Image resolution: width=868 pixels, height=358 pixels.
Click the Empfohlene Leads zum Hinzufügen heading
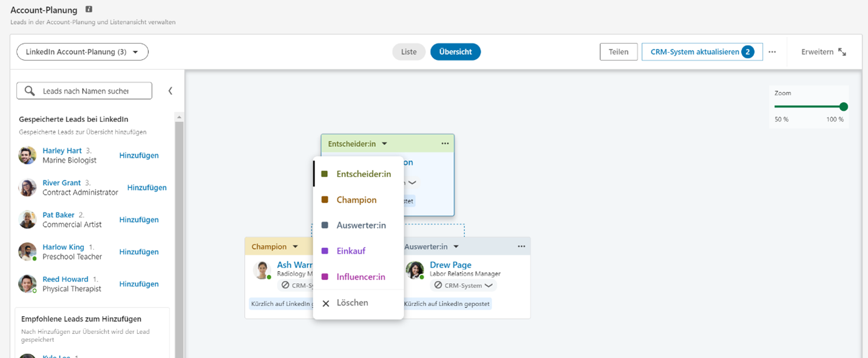tap(81, 319)
